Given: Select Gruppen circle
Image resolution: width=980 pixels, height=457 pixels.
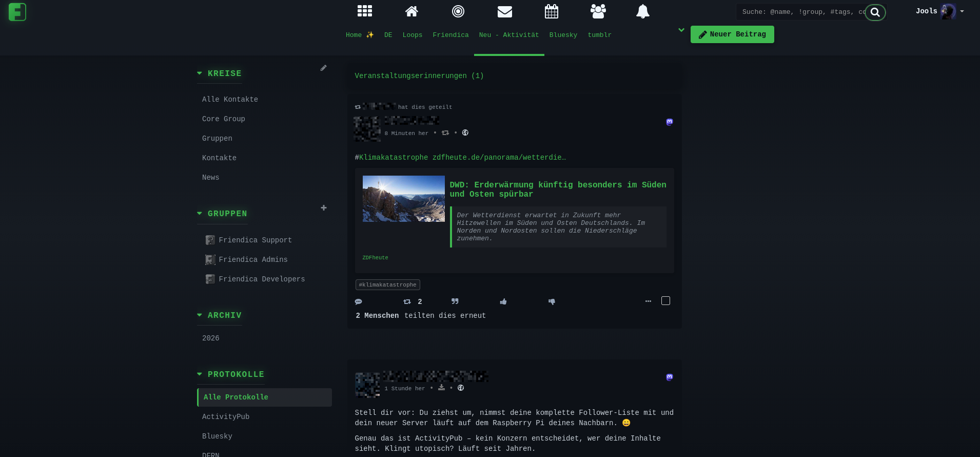Looking at the screenshot, I should point(217,139).
